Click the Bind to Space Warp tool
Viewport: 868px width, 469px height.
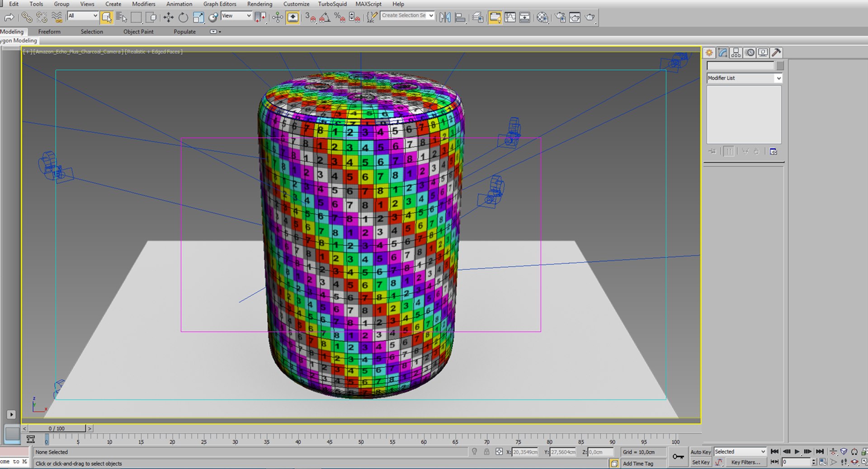[57, 17]
